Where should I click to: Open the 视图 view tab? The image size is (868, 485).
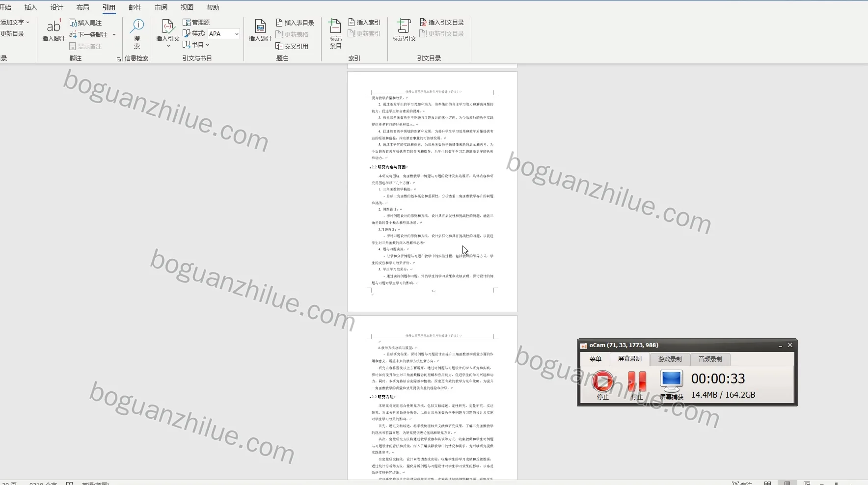(x=187, y=7)
